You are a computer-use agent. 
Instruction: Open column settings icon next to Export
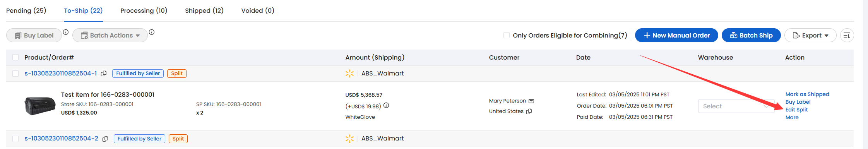click(847, 36)
